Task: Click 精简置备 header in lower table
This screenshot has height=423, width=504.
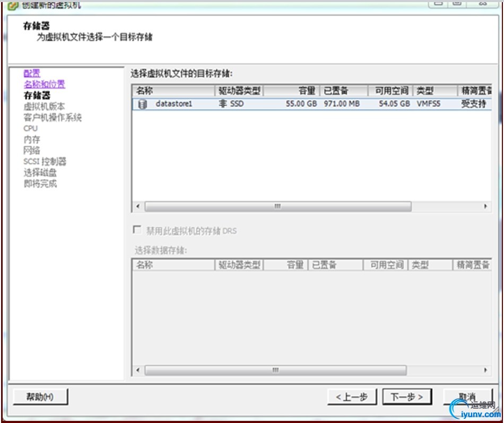Action: point(472,265)
